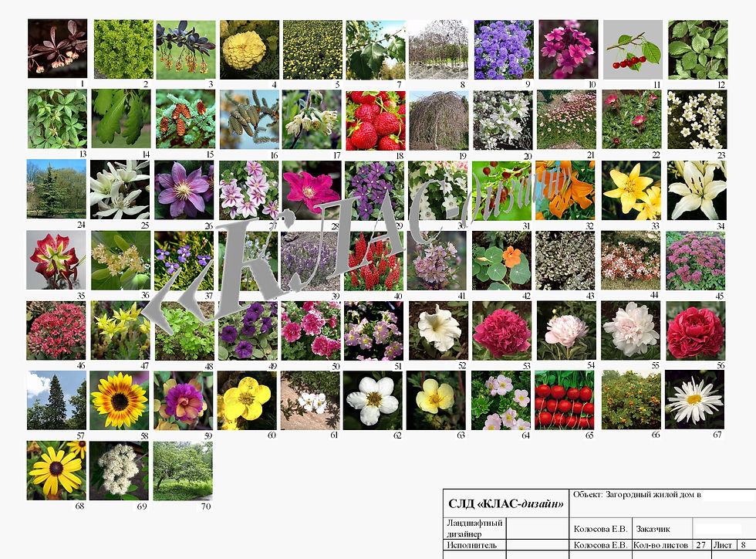Image resolution: width=756 pixels, height=559 pixels.
Task: Open photo 49 of purple petunias
Action: pyautogui.click(x=248, y=331)
